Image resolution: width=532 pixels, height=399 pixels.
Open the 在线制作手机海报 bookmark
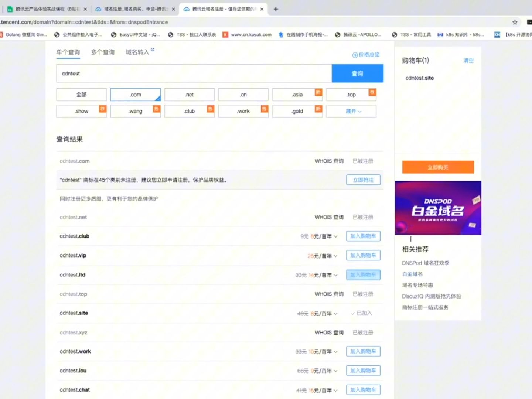pyautogui.click(x=303, y=35)
